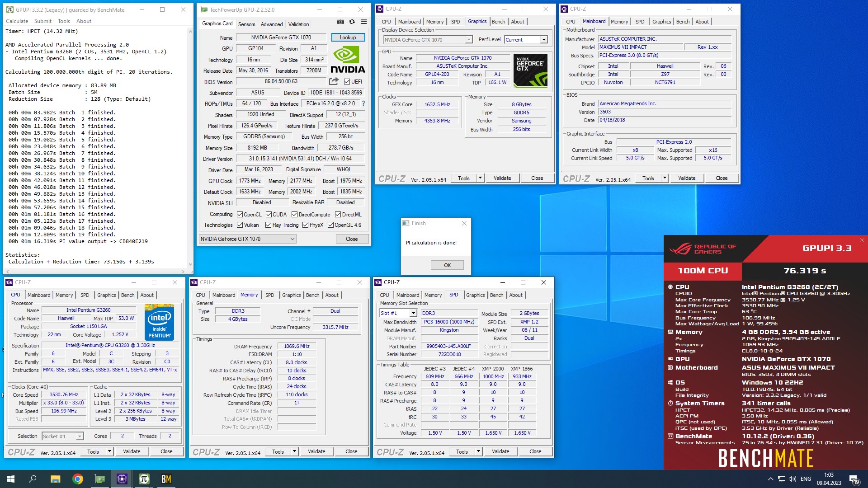This screenshot has height=488, width=868.
Task: Click network tray icon
Action: point(782,479)
